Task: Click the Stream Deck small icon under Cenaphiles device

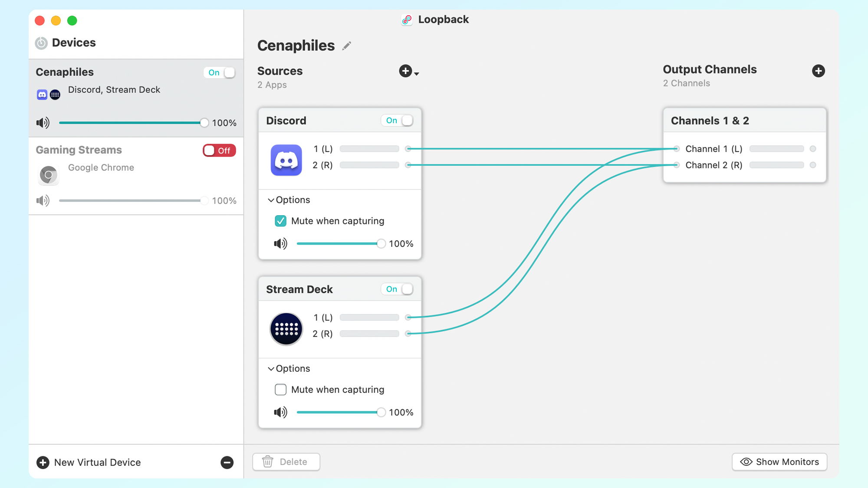Action: click(x=55, y=95)
